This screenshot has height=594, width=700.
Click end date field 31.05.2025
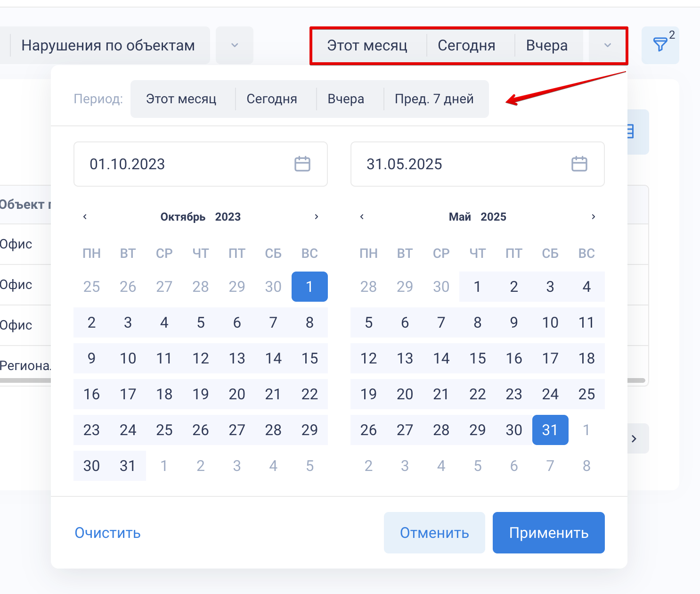[x=478, y=164]
